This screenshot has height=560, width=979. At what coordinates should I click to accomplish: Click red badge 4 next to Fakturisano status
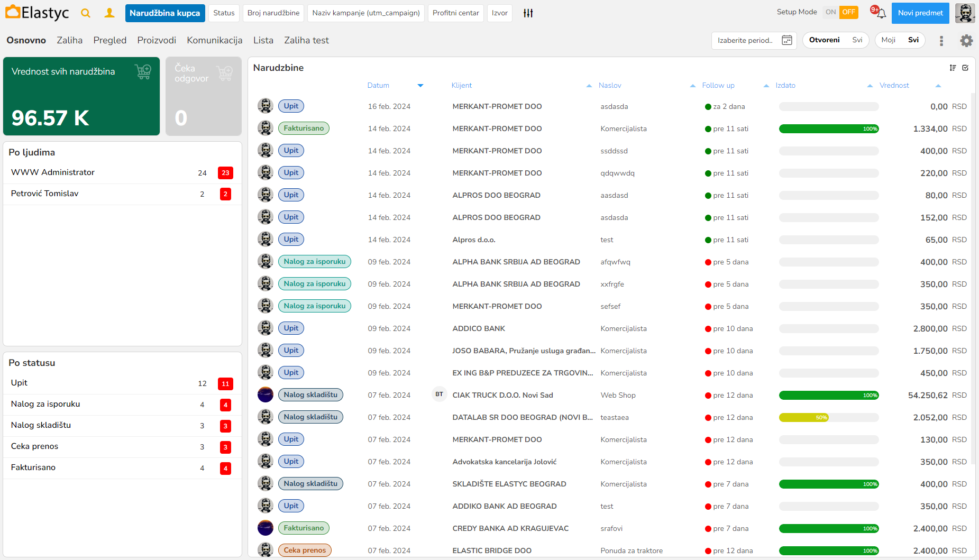[225, 468]
